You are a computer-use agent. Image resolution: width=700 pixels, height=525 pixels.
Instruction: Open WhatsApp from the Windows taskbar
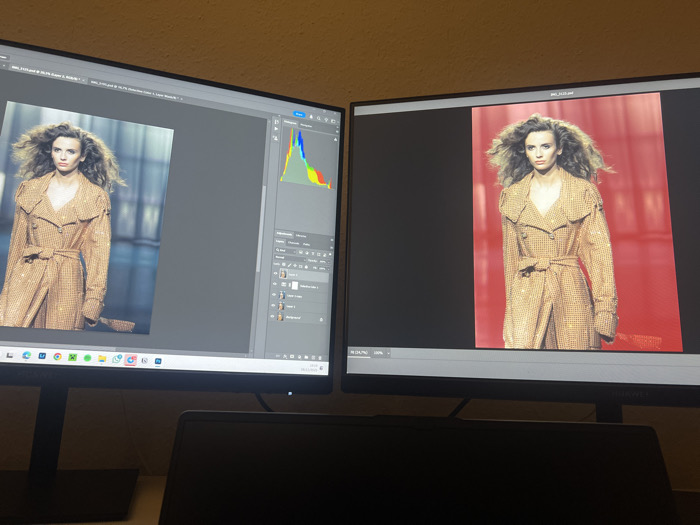(x=117, y=358)
